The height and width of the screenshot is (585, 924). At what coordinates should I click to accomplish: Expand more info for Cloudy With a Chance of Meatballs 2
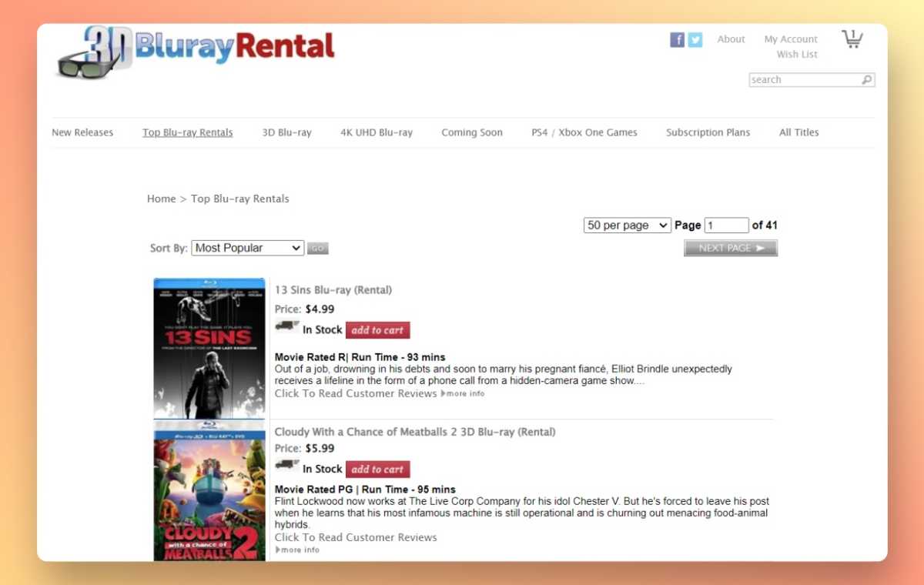coord(297,550)
